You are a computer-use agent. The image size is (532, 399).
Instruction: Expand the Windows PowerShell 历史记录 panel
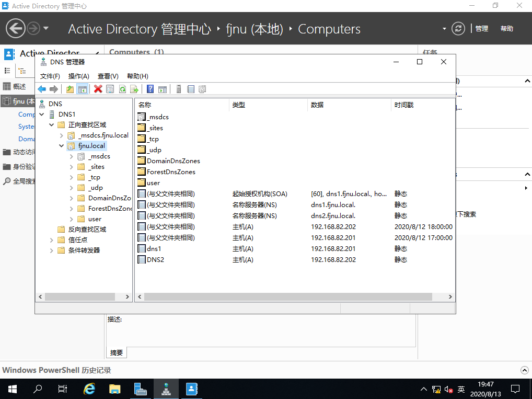tap(525, 370)
